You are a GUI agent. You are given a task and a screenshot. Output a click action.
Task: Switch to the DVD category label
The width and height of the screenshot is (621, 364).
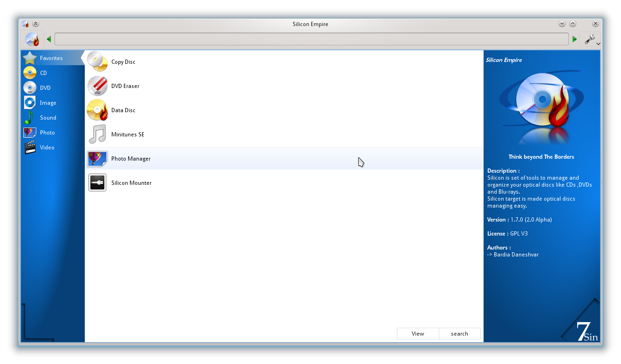pyautogui.click(x=45, y=88)
